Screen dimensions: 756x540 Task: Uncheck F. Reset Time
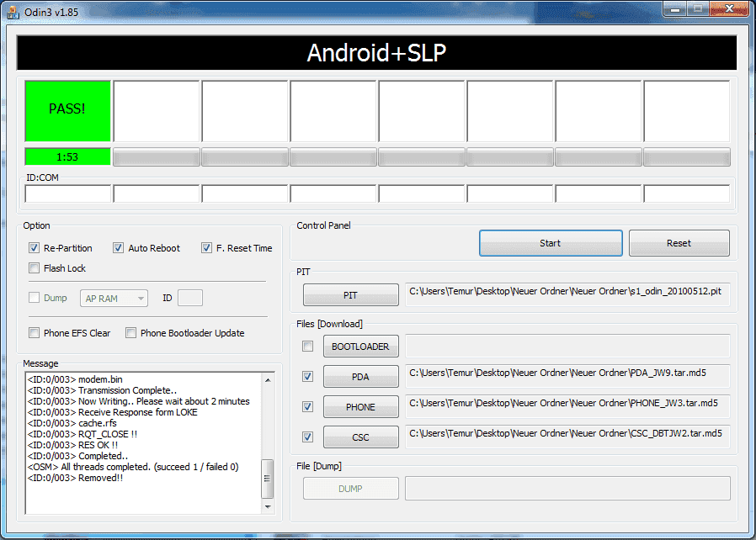pos(206,248)
